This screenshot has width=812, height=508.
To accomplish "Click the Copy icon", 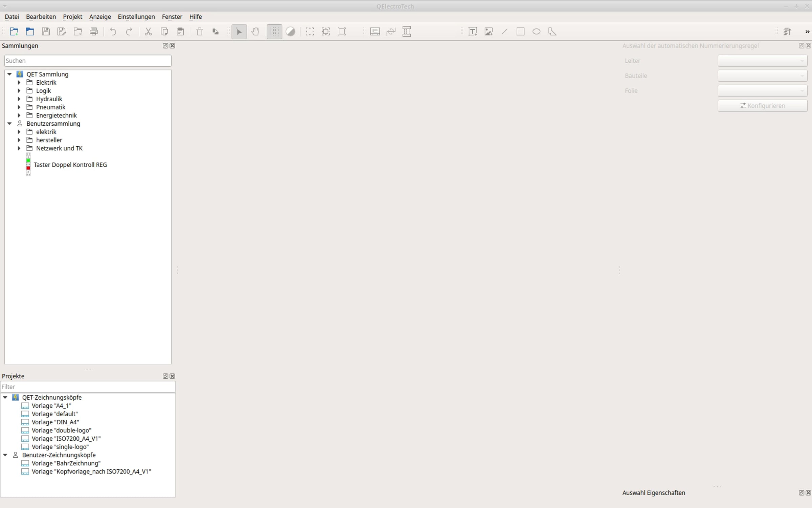I will pyautogui.click(x=164, y=31).
